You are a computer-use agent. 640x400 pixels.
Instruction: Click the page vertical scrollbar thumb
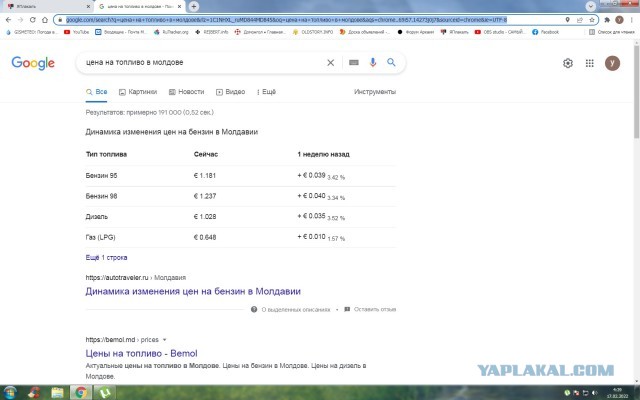[636, 90]
